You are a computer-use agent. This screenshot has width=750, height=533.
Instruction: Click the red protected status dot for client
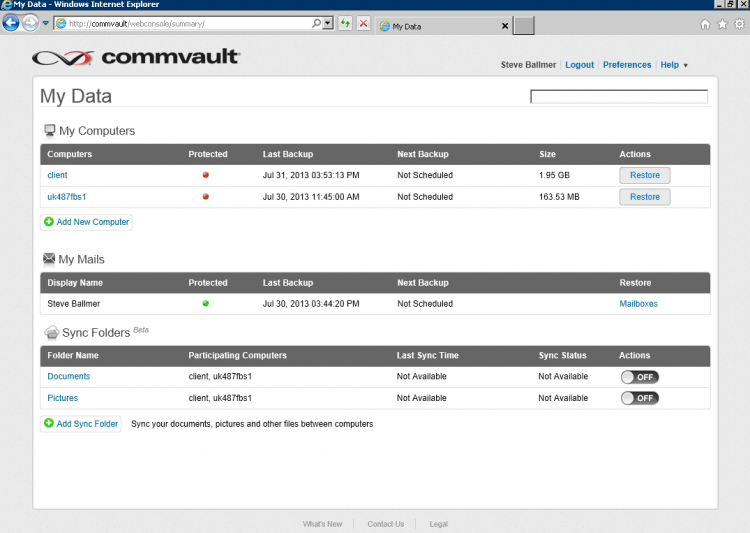[206, 175]
